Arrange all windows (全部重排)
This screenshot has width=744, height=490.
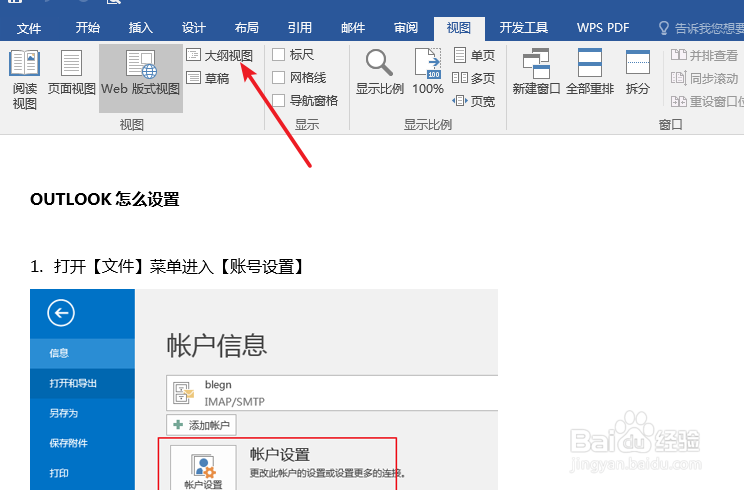pos(590,73)
